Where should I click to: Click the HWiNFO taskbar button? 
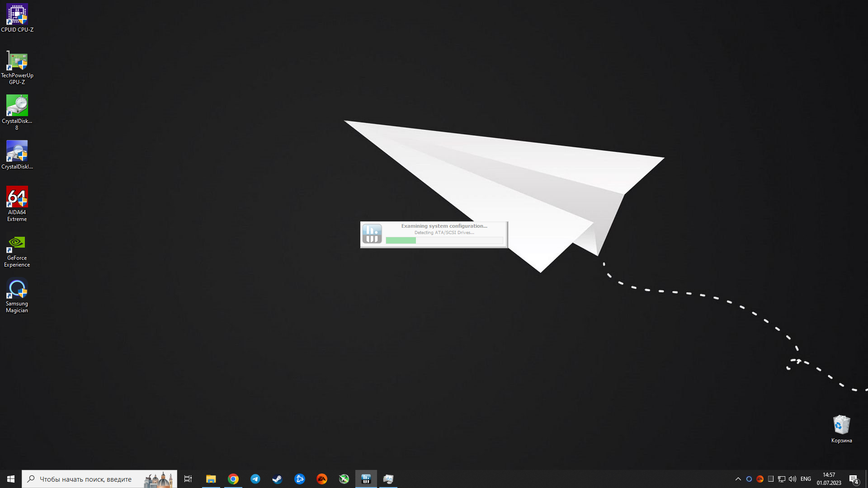366,479
